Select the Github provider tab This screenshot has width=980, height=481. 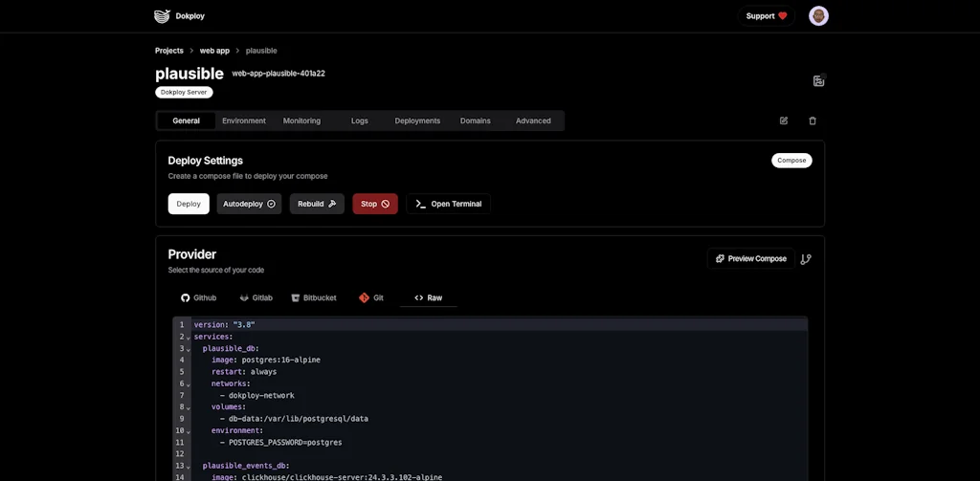[198, 298]
